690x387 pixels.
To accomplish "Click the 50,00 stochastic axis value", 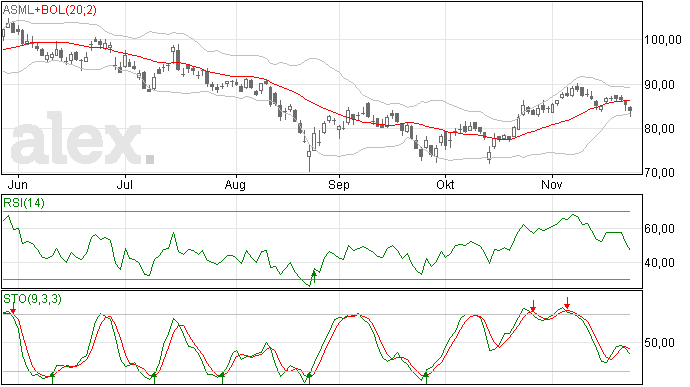I will 660,343.
